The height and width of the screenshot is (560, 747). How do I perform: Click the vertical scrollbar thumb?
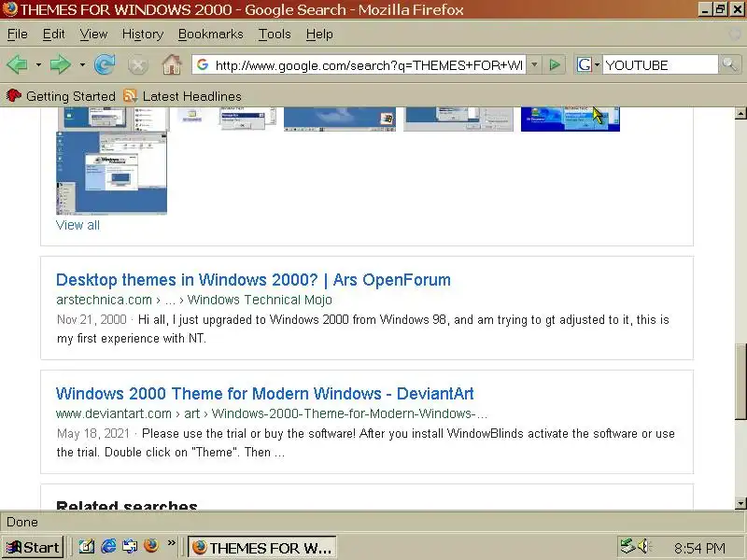[x=740, y=382]
